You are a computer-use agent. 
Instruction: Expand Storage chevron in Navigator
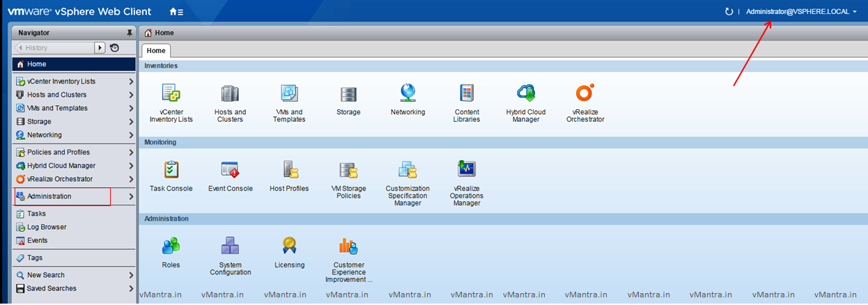coord(131,122)
